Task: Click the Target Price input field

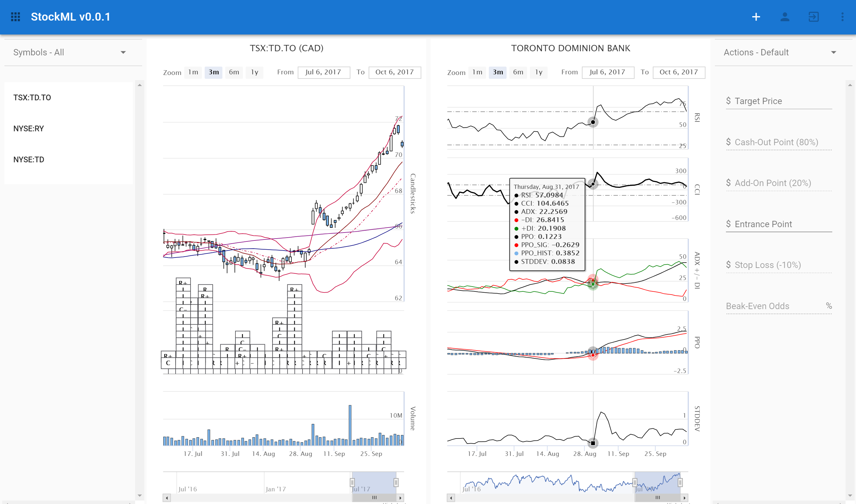Action: 779,101
